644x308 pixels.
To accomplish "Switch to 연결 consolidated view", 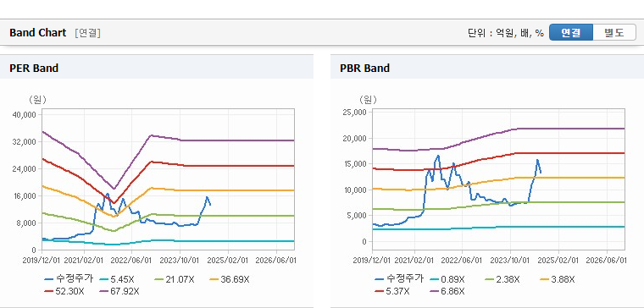I will click(x=571, y=32).
